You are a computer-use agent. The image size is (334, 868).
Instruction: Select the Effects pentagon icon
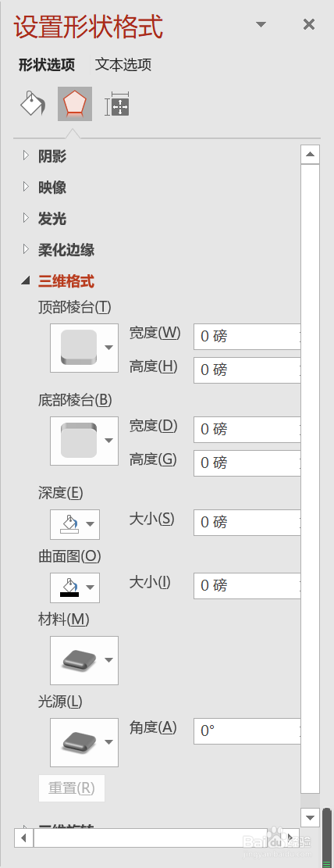point(75,103)
